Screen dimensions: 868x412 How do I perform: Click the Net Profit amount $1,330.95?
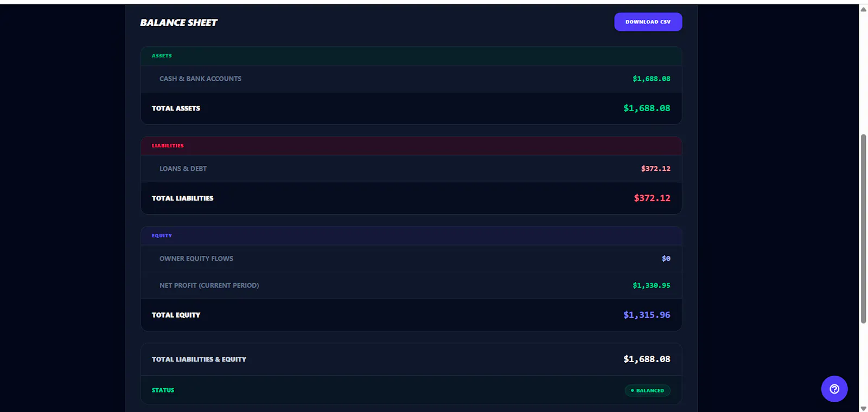point(651,285)
